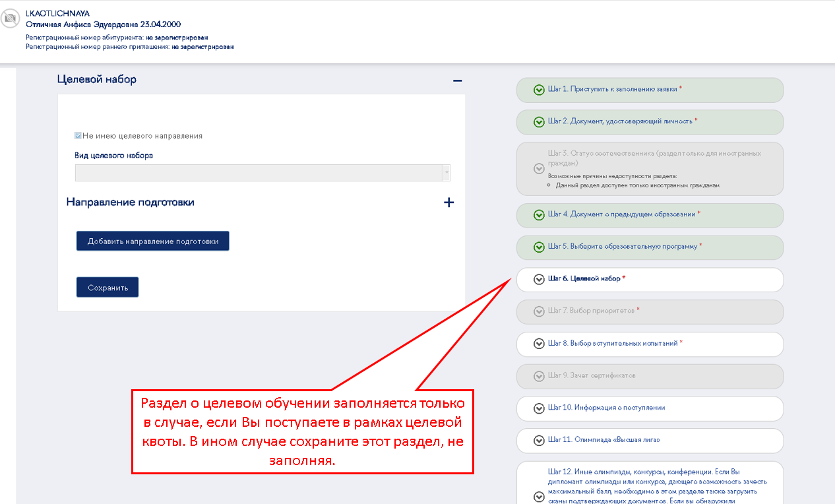Open the 'Вид целевого набора' dropdown
The width and height of the screenshot is (835, 504).
pos(262,172)
